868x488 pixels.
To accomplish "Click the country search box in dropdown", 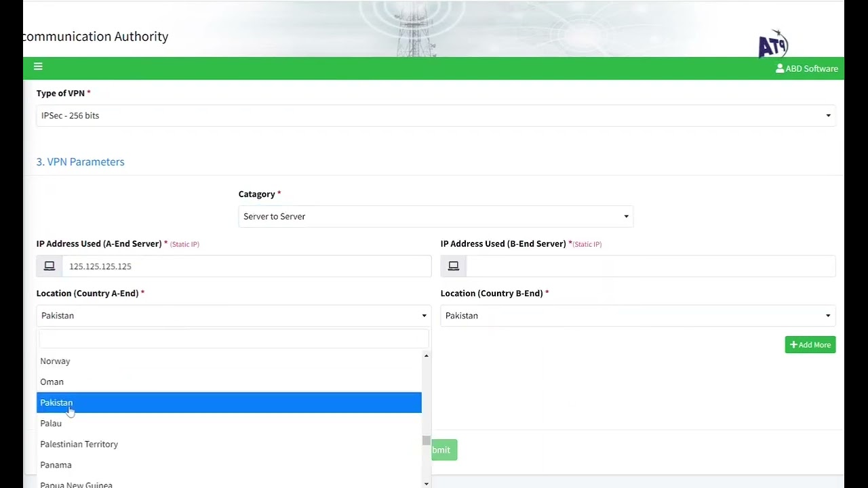I will coord(234,339).
